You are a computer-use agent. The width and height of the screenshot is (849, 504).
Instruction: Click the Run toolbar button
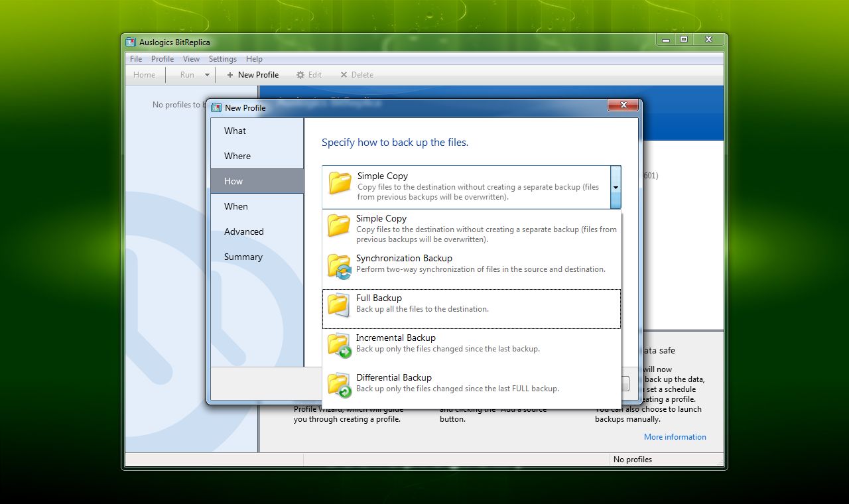(187, 75)
